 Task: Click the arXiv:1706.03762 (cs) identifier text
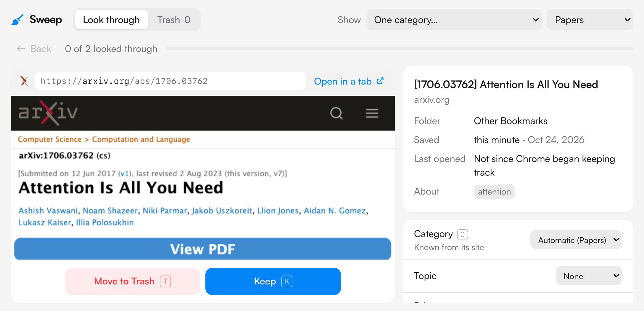(65, 155)
